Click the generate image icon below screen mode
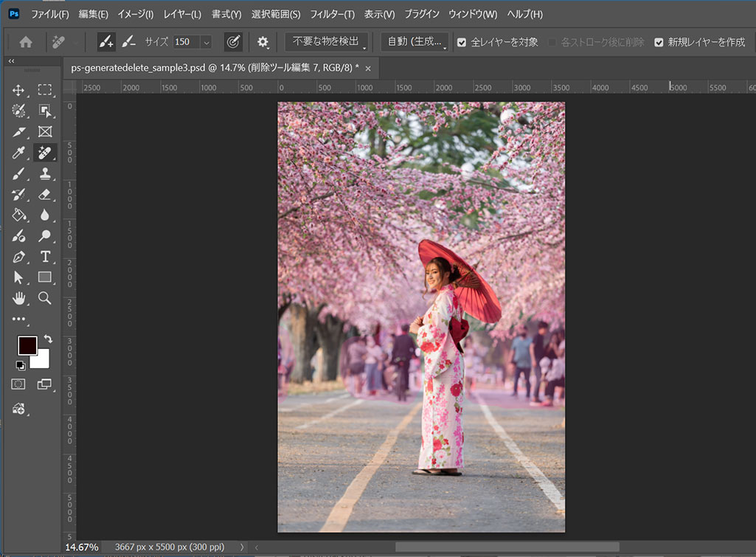This screenshot has height=557, width=756. point(18,409)
